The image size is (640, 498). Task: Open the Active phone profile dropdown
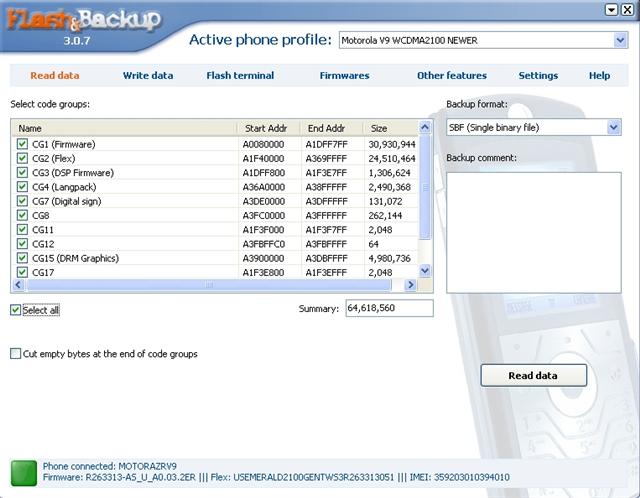619,40
